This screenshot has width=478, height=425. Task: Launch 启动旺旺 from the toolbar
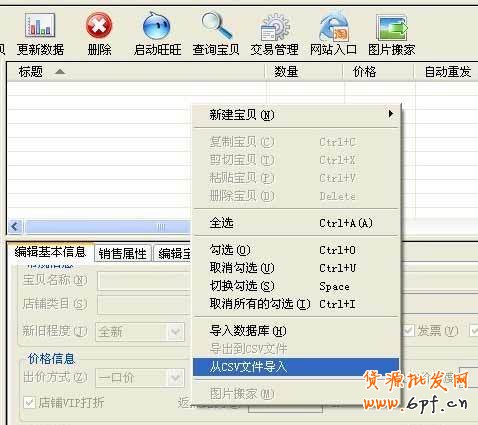click(157, 26)
